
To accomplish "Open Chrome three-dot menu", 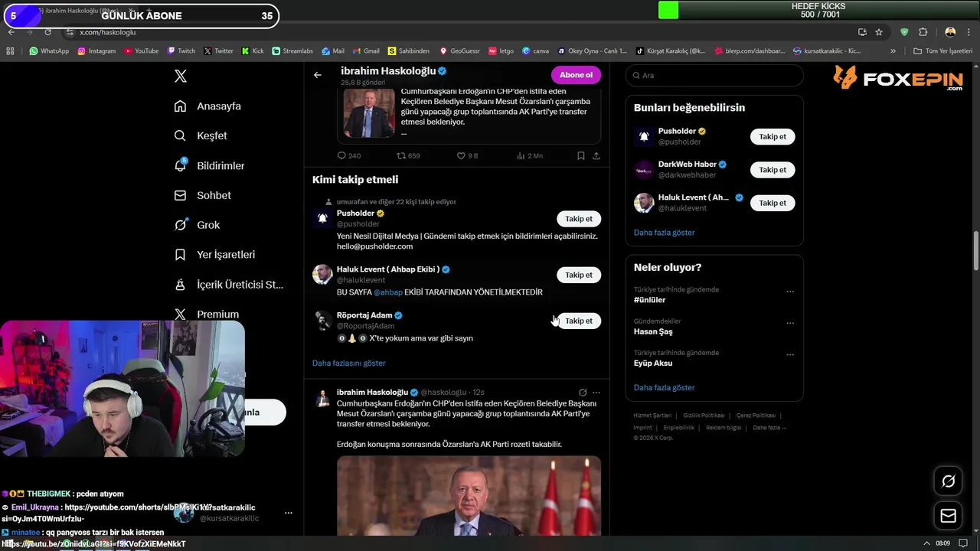I will tap(969, 32).
